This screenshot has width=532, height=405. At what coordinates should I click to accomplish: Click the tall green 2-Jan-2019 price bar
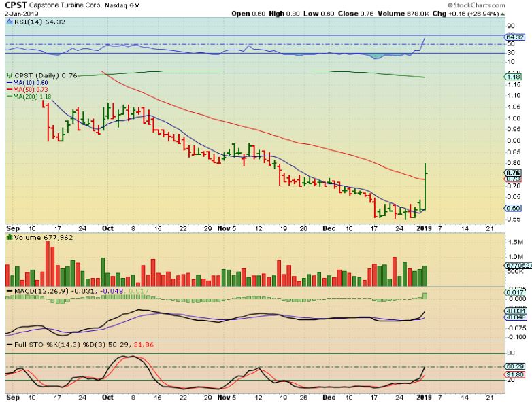click(x=425, y=186)
